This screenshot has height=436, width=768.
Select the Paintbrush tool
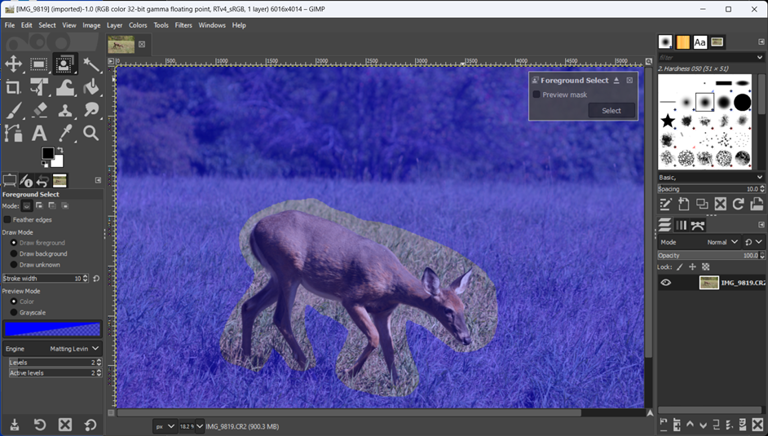[13, 110]
